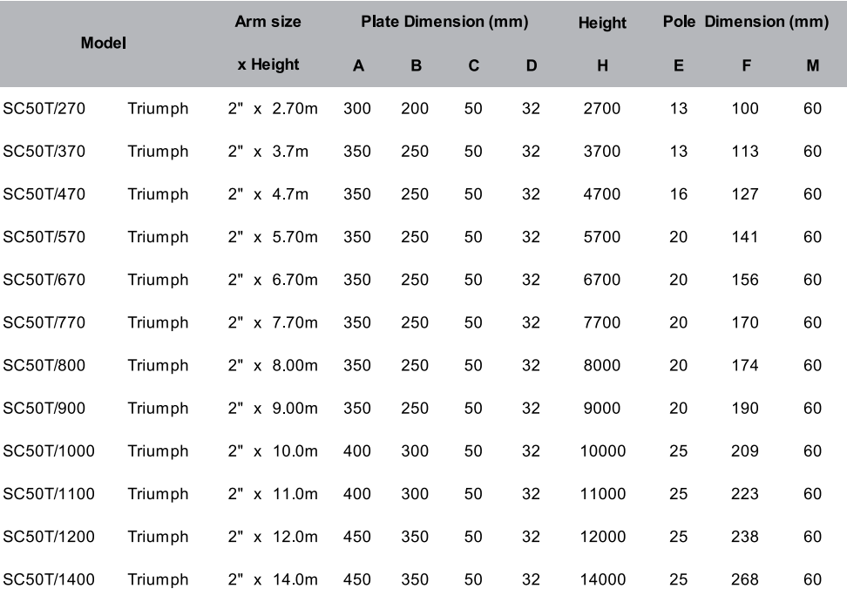The height and width of the screenshot is (616, 847).
Task: Select the Plate Dimension (mm) header
Action: [x=444, y=23]
